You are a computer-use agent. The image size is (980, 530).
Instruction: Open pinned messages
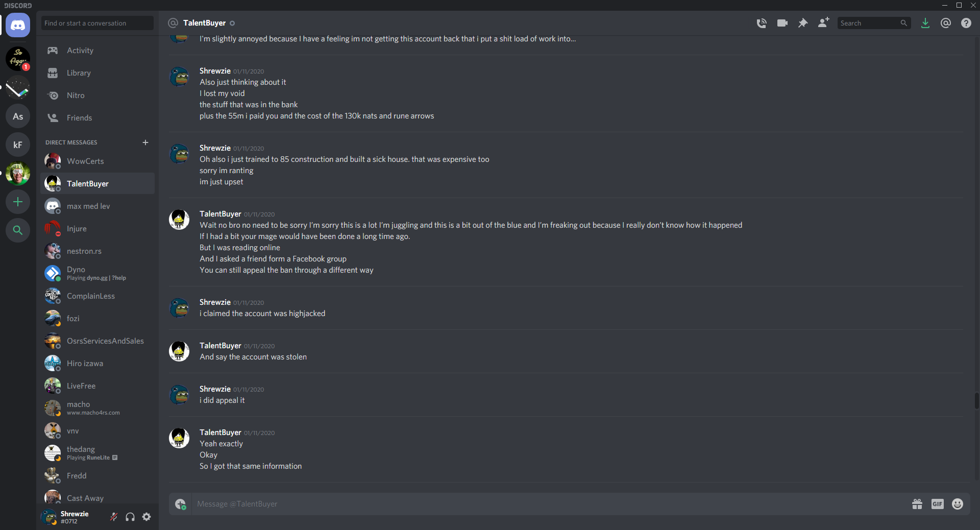click(803, 23)
